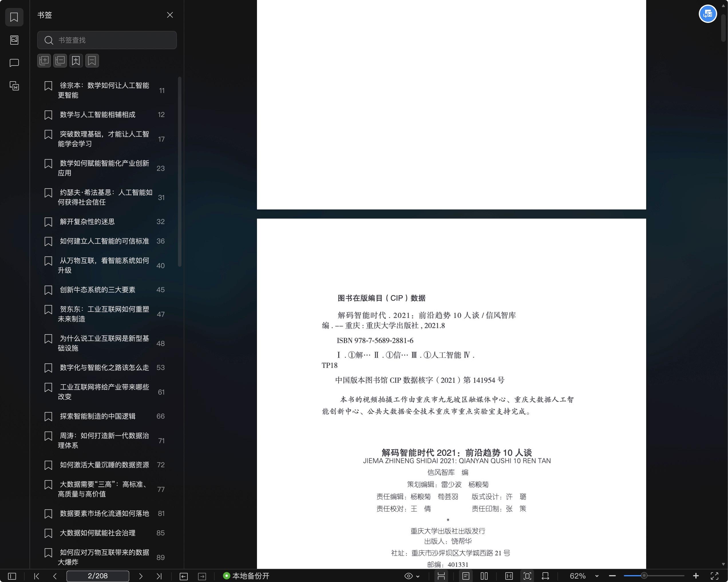
Task: Close the 书签 bookmarks panel
Action: 170,15
